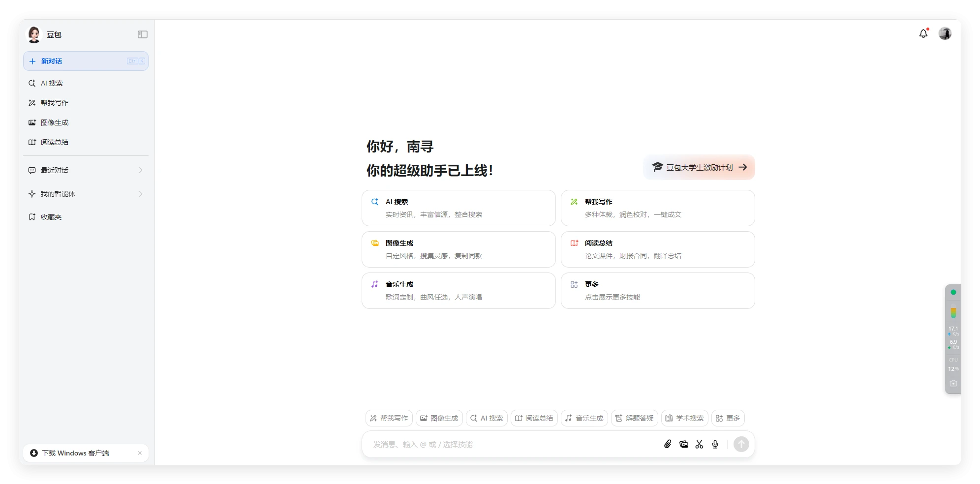Expand 最近对话 chevron arrow
Viewport: 980px width, 484px height.
pyautogui.click(x=141, y=170)
